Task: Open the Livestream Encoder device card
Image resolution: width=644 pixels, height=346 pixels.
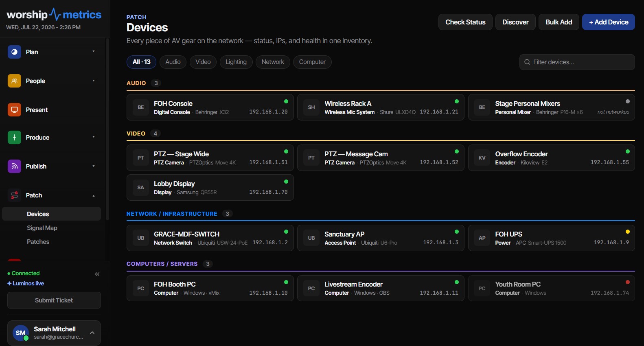Action: point(381,289)
